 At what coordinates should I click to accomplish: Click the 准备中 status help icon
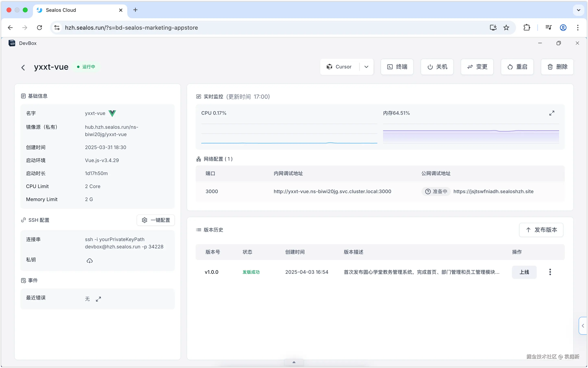(428, 191)
